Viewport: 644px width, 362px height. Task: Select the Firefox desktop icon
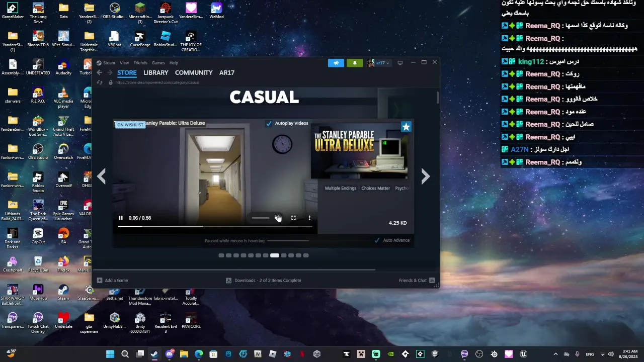[x=63, y=264]
